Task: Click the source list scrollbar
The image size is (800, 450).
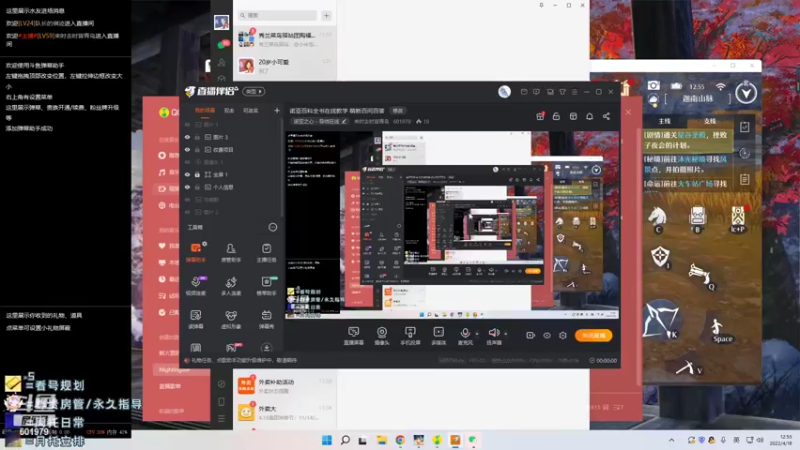Action: [281, 168]
